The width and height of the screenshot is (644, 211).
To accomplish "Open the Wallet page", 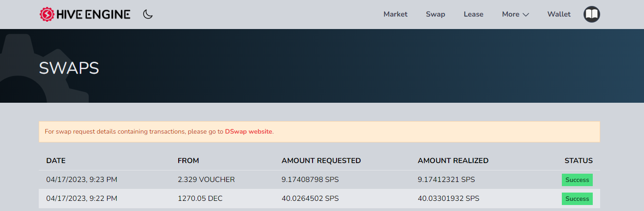I will [559, 14].
